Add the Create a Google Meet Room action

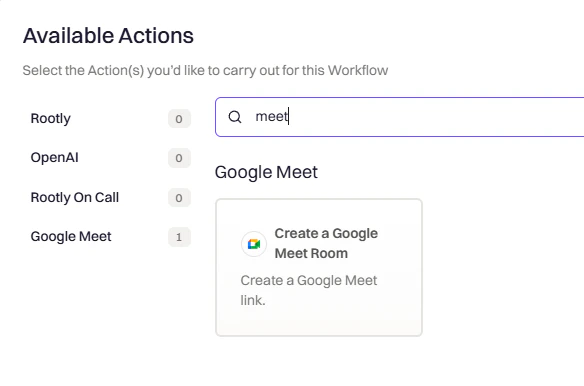click(319, 267)
